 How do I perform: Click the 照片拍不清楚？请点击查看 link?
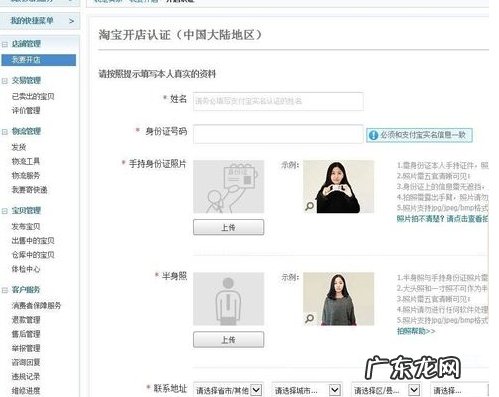coord(443,219)
